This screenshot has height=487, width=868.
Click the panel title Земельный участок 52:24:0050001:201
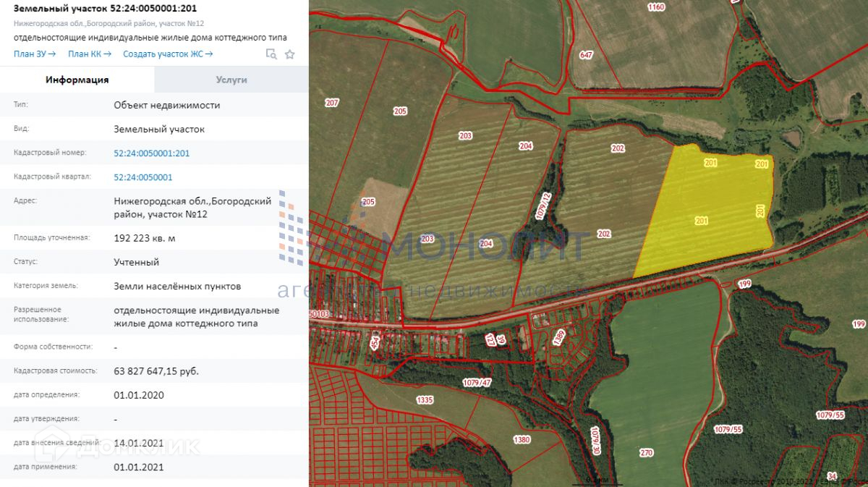click(105, 9)
